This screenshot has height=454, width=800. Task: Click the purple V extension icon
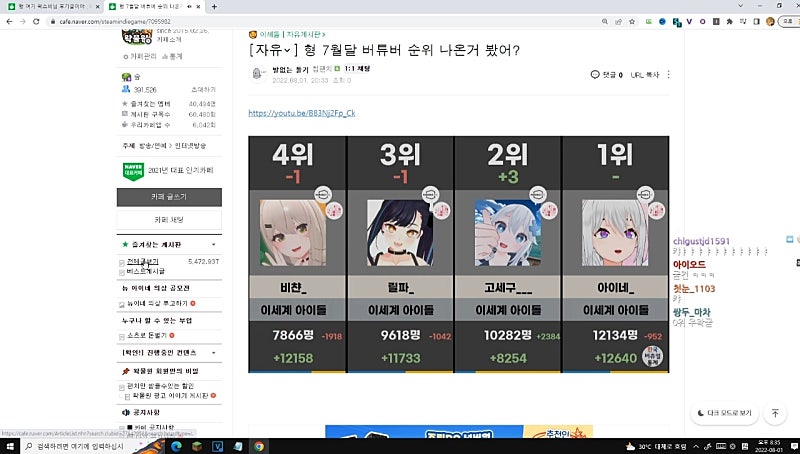pos(689,21)
